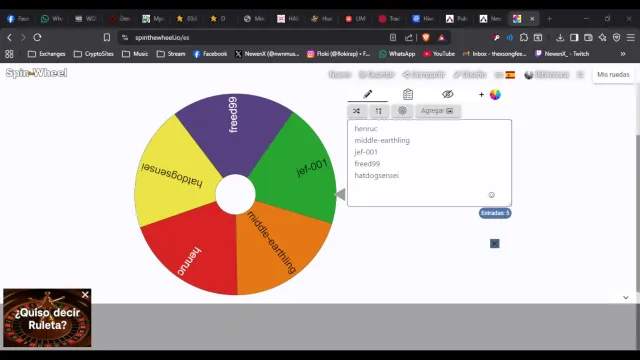This screenshot has width=640, height=360.
Task: Spin the wheel by clicking its center hub
Action: click(x=235, y=194)
